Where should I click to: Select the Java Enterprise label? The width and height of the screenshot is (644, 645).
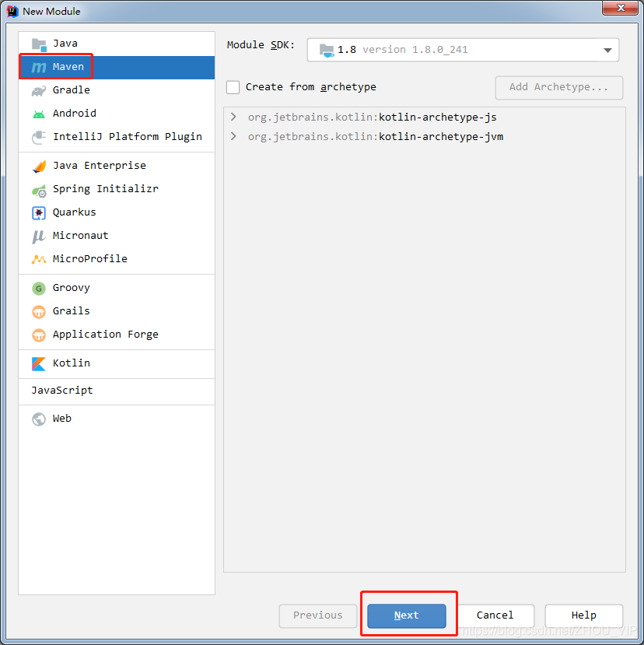(x=99, y=166)
